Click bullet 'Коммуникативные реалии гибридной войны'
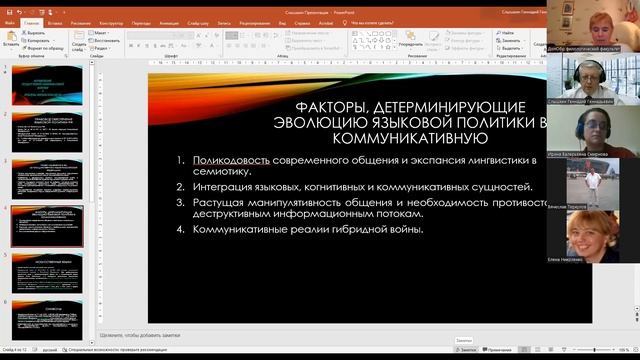640x360 pixels. (x=308, y=229)
